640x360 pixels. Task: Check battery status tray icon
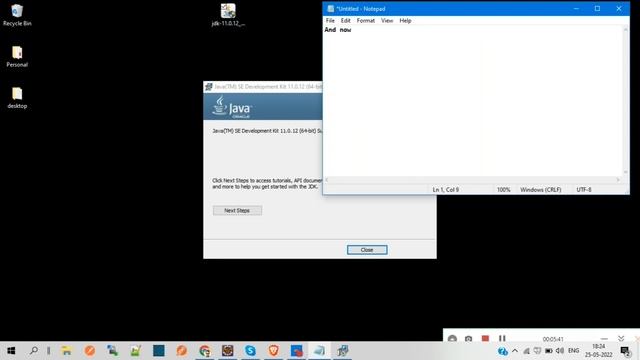coord(549,351)
